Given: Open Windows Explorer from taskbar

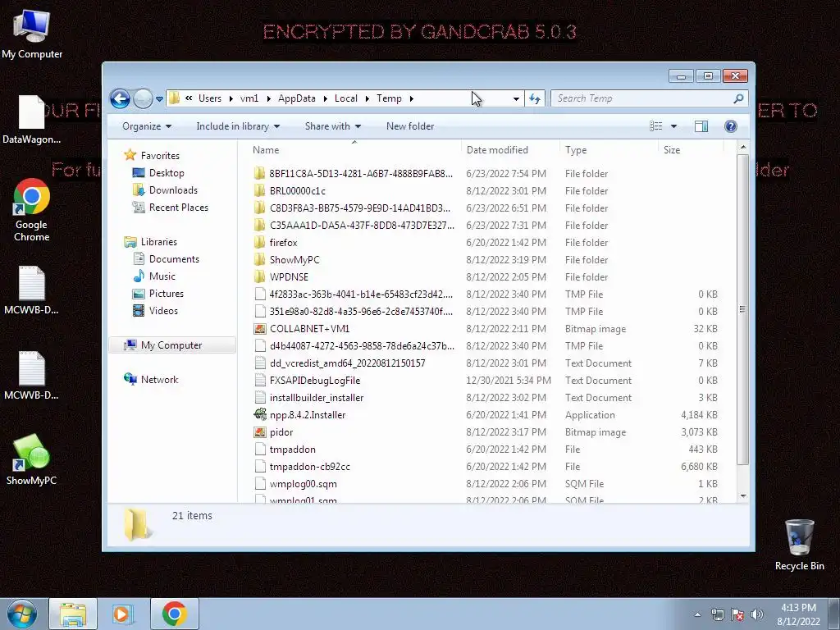Looking at the screenshot, I should [73, 614].
